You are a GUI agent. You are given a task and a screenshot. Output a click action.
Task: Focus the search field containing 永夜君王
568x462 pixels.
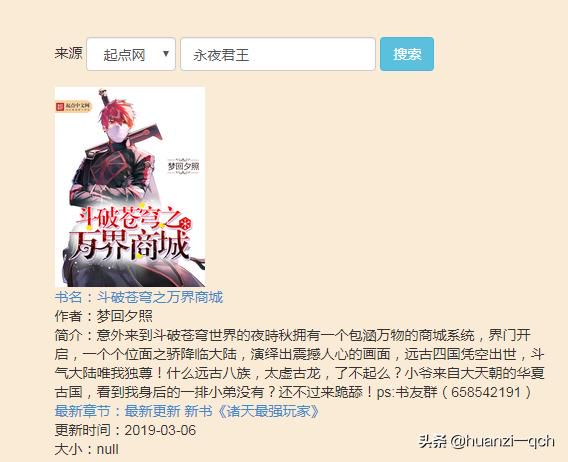(x=278, y=54)
